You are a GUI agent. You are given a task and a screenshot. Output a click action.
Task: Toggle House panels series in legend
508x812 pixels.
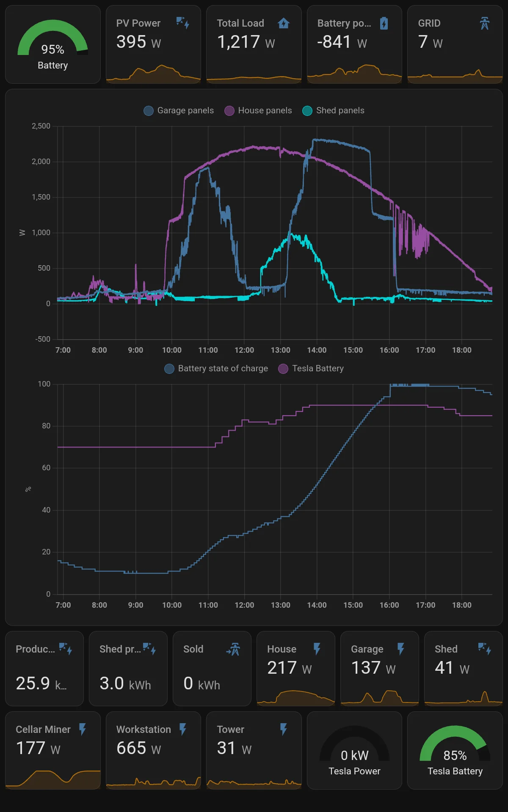[x=258, y=110]
